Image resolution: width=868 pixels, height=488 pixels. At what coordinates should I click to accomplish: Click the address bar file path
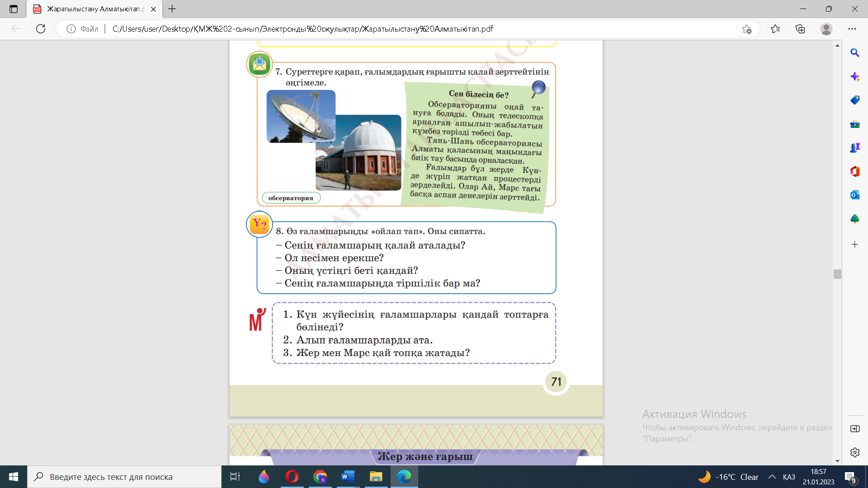[x=303, y=29]
